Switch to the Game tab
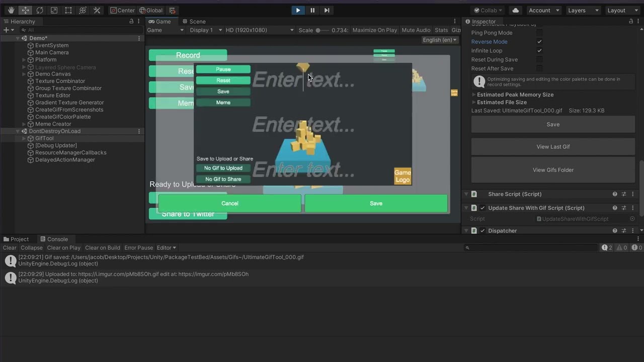The image size is (644, 362). (x=159, y=22)
